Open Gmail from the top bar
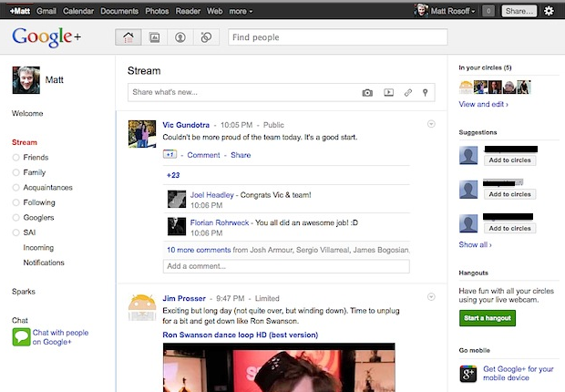 pyautogui.click(x=46, y=11)
